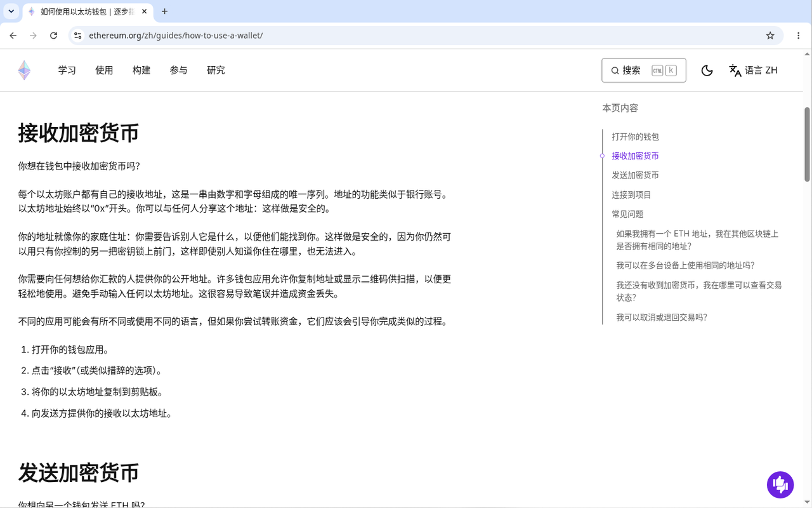Open FAQ about 查看交易状态
Screen dimensions: 812x508
699,291
